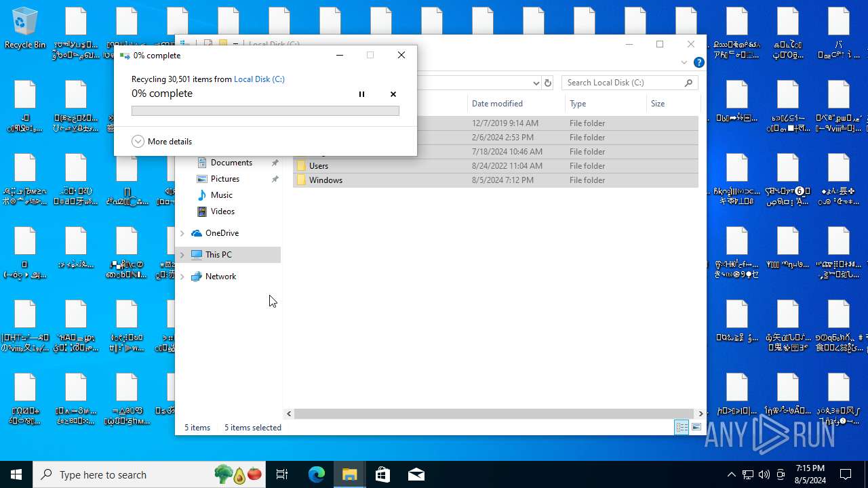Image resolution: width=868 pixels, height=488 pixels.
Task: Click the Windows folder icon
Action: coord(301,180)
